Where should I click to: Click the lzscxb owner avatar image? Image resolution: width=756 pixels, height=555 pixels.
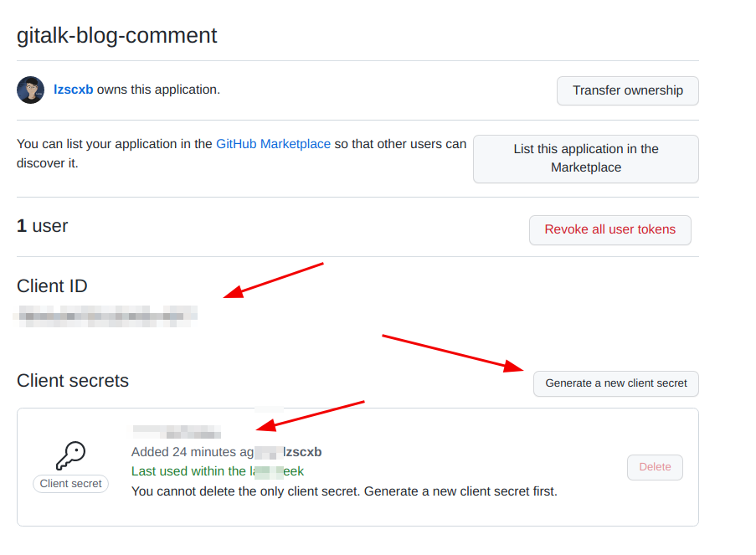31,90
